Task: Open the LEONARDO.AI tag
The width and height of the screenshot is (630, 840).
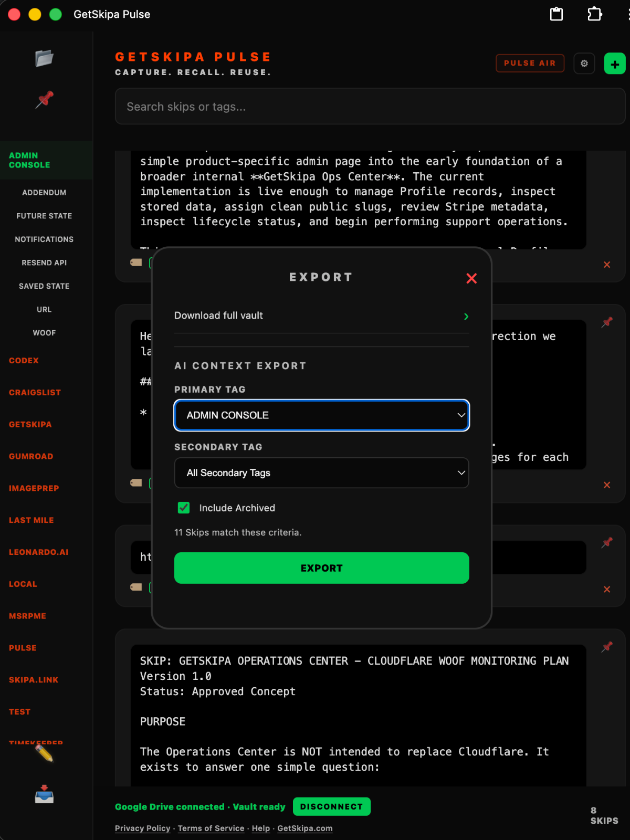Action: (x=38, y=552)
